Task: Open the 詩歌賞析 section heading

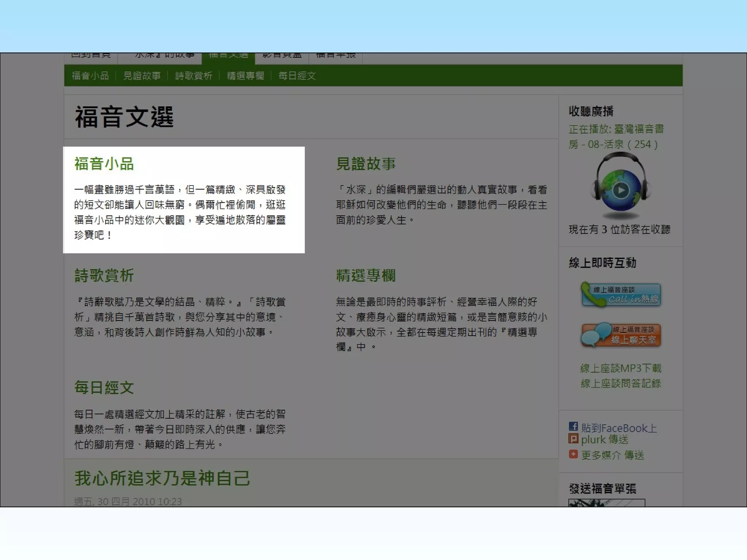Action: coord(104,276)
